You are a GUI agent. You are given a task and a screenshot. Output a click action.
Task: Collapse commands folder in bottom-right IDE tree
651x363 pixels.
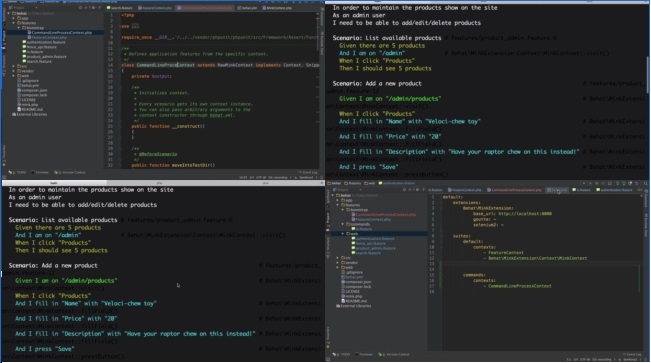343,224
